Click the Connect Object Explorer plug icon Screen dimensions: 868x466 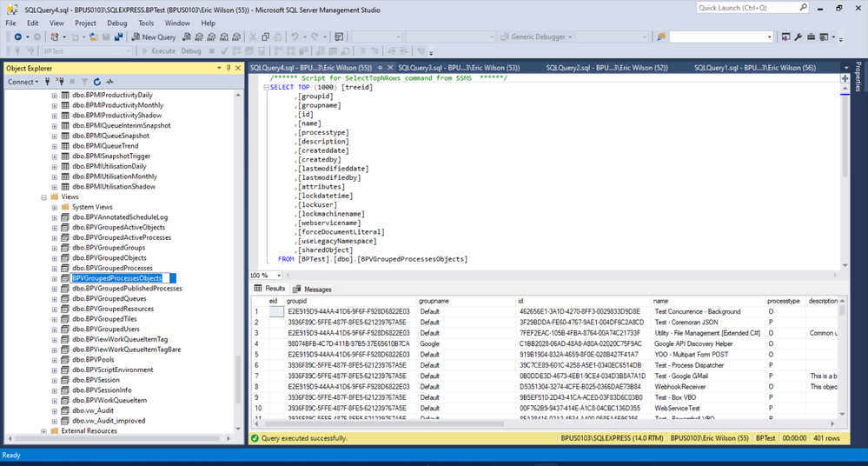(x=48, y=82)
